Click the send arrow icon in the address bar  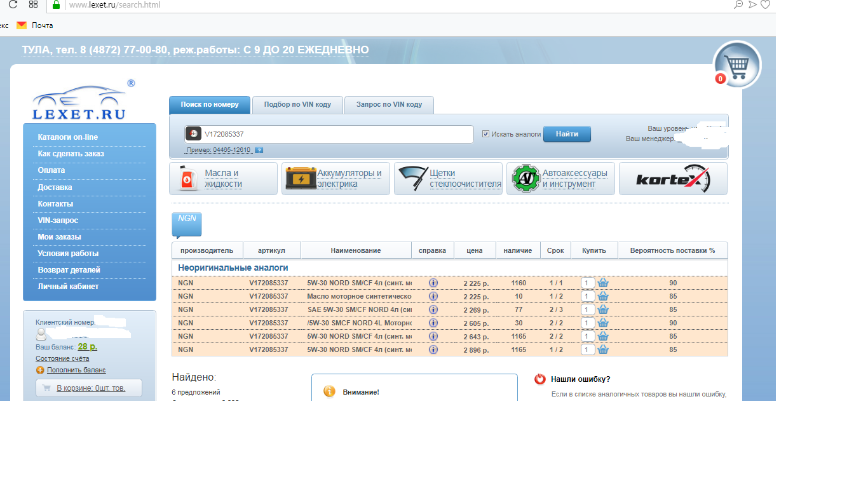click(x=752, y=4)
